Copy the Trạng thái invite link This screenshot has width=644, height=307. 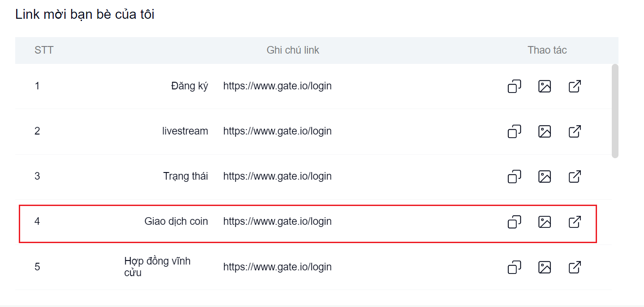514,177
